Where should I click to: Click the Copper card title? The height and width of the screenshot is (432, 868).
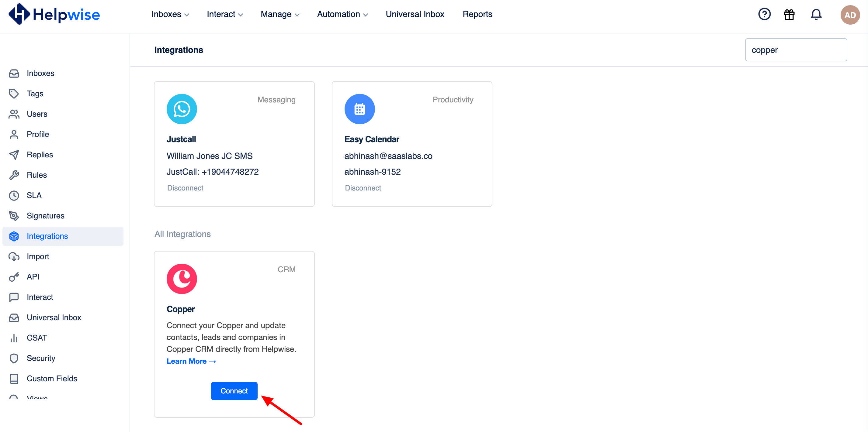pyautogui.click(x=180, y=309)
